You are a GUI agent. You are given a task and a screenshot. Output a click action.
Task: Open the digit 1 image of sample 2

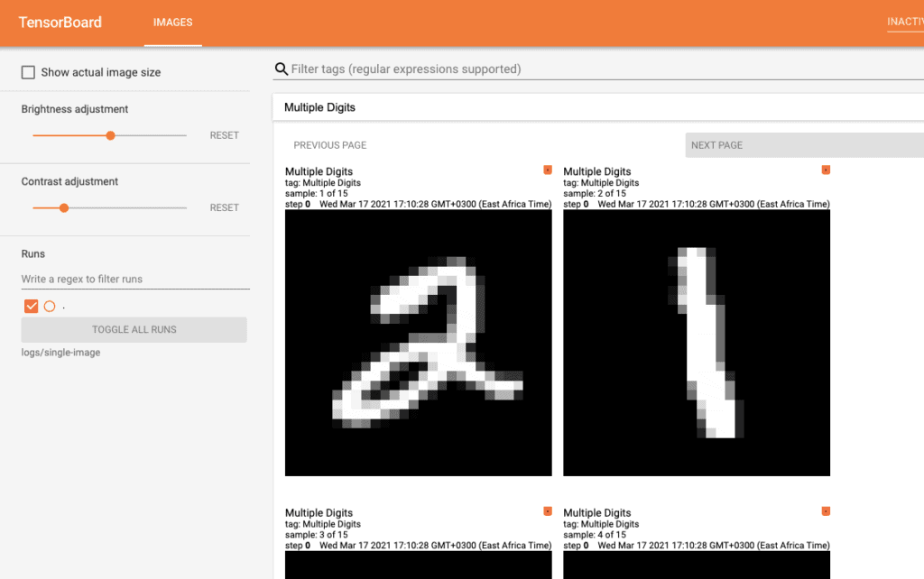[x=697, y=343]
